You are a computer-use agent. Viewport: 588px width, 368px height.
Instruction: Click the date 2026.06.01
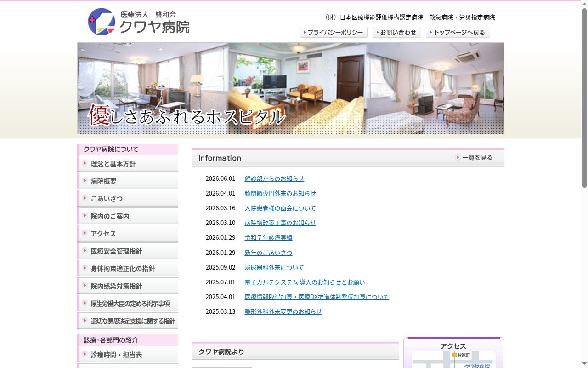pos(220,178)
